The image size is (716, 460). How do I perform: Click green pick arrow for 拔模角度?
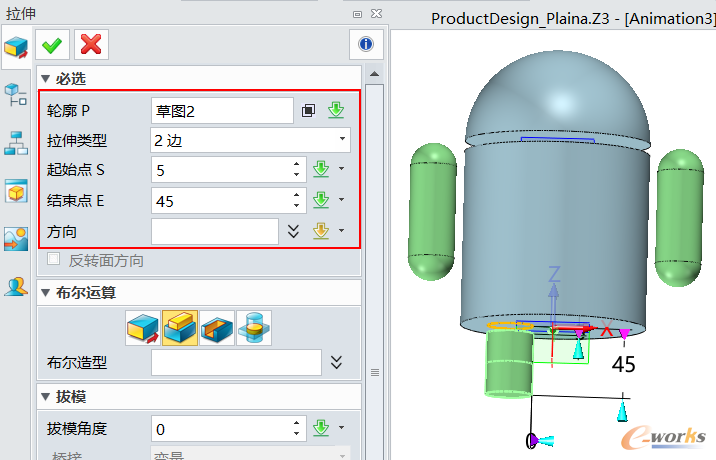[321, 428]
